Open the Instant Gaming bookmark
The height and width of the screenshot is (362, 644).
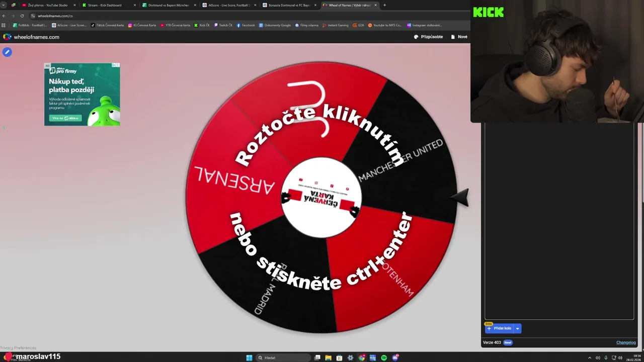336,25
